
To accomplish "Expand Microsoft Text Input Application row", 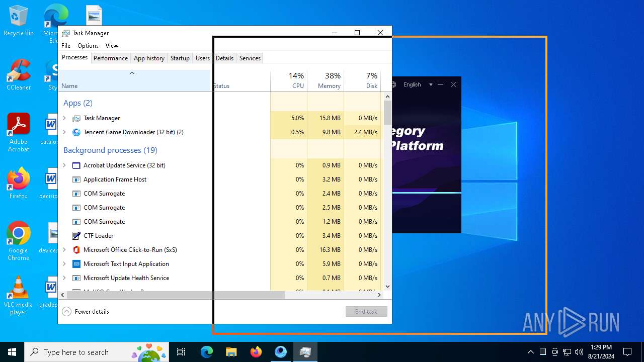I will pos(64,264).
